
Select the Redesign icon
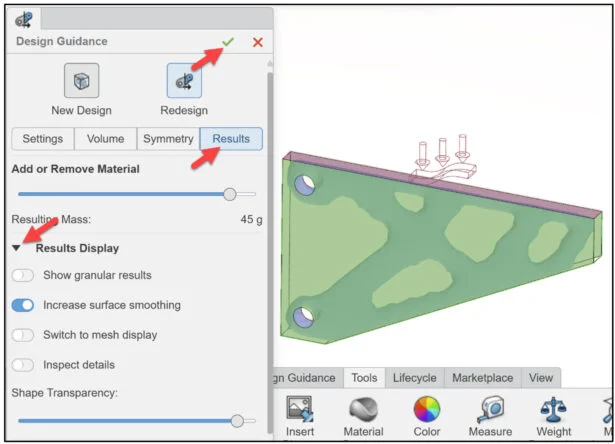[x=183, y=81]
